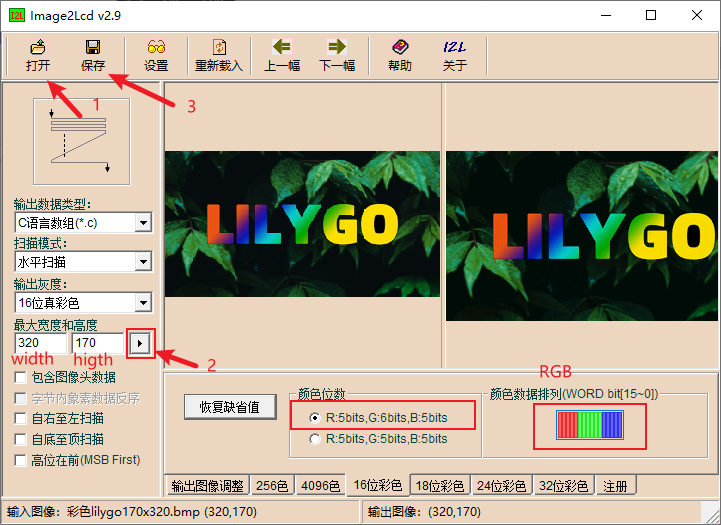Expand the output data type (C语言数组) dropdown

click(143, 222)
